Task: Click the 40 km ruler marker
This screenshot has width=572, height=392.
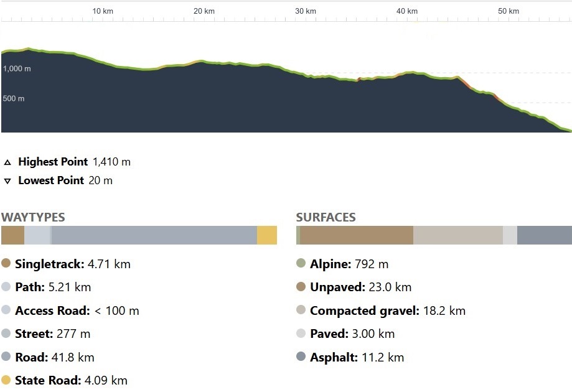Action: [407, 11]
